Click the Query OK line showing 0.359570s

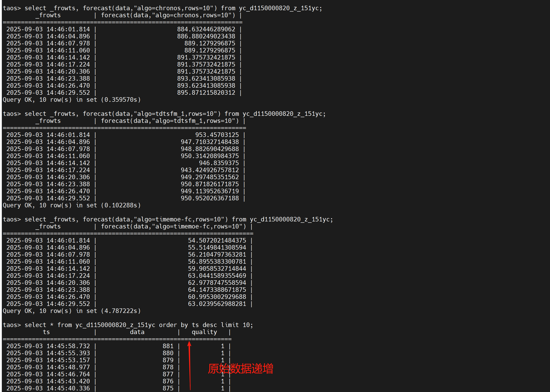(x=72, y=100)
